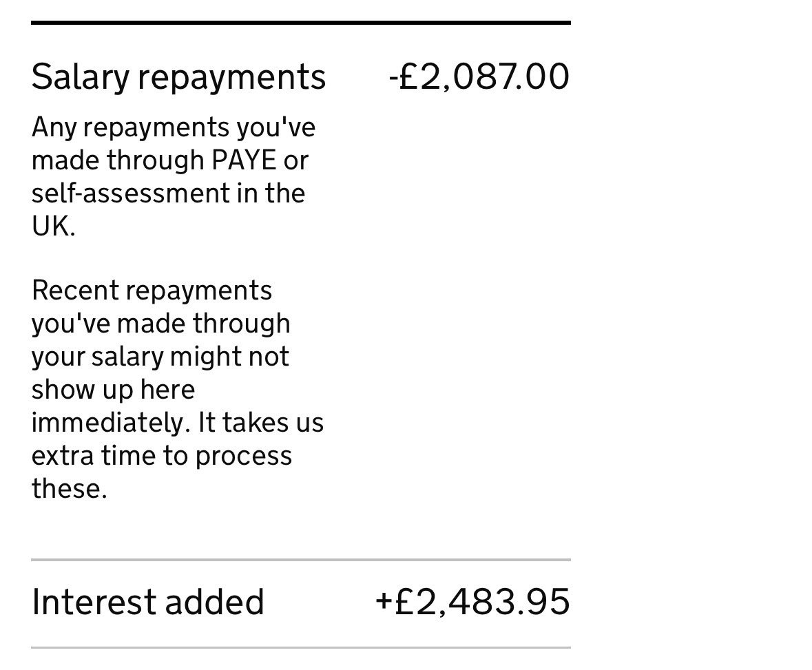
Task: Click the line made through PAYE or
Action: click(x=170, y=160)
